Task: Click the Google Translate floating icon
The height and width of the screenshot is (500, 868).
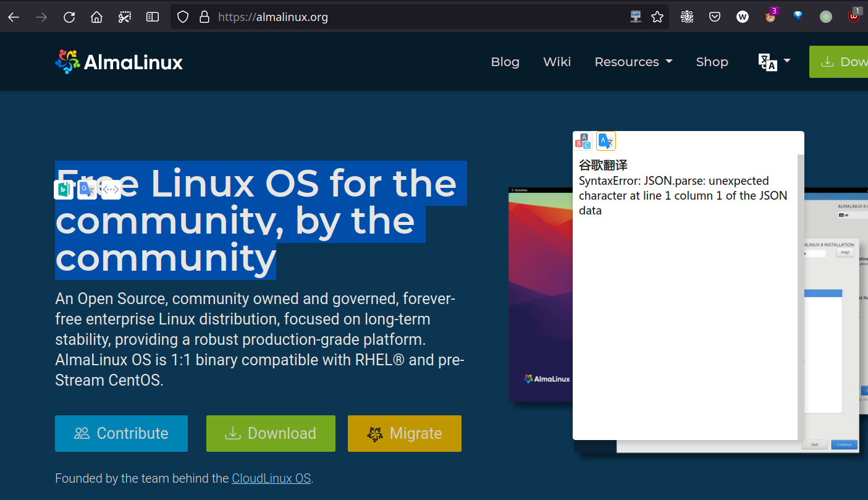Action: [x=87, y=190]
